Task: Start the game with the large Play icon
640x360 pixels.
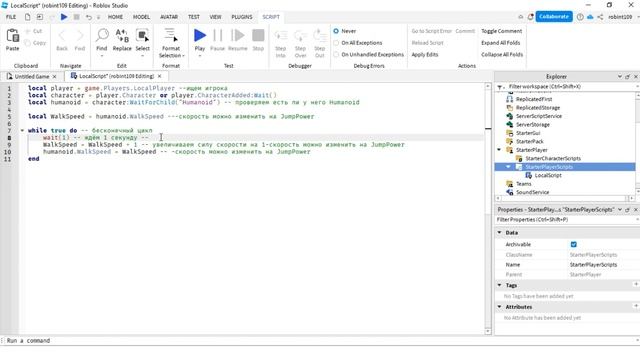Action: (200, 36)
